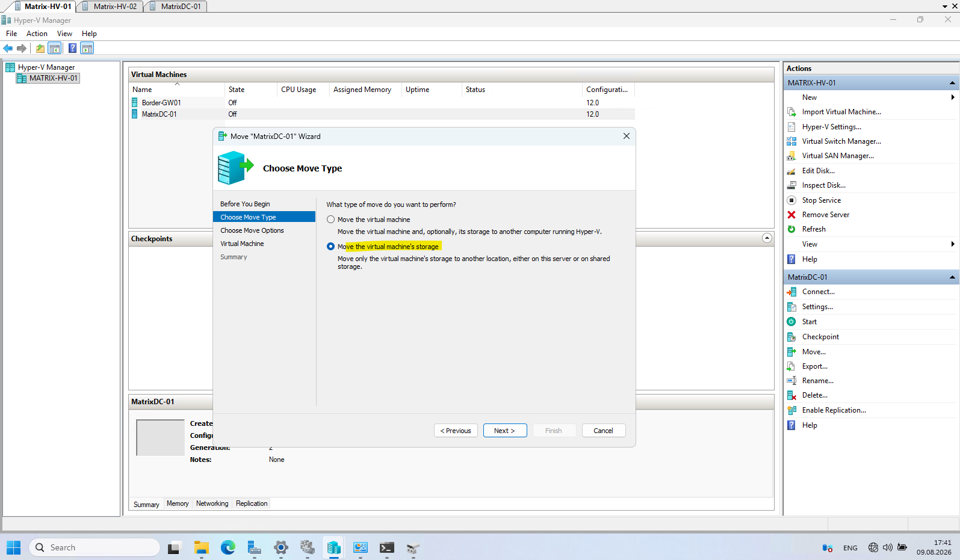Screen dimensions: 960x560
Task: Open the tab list dropdown arrow
Action: 944,6
